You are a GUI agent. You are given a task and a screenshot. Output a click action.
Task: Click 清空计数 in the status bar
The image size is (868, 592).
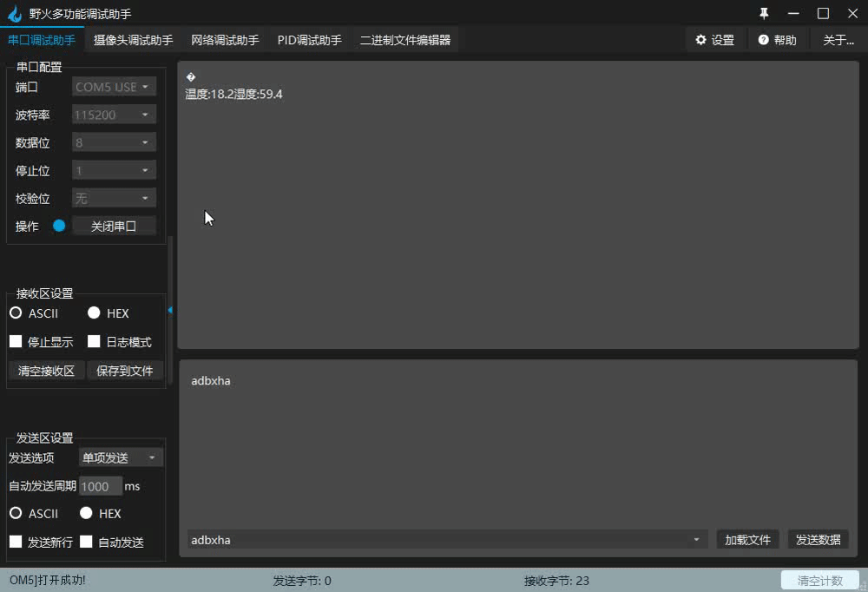pos(820,580)
